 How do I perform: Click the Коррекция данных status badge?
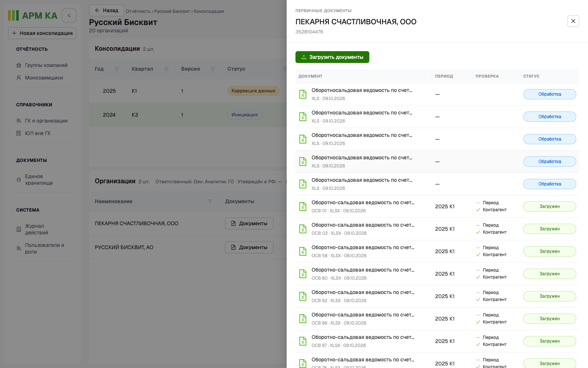point(254,91)
